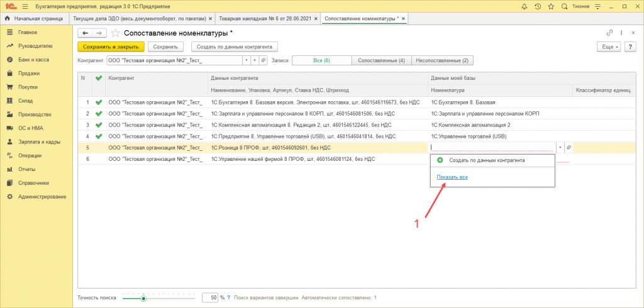Choose Создать по данным контрагента in popup
The image size is (644, 308).
pos(492,160)
